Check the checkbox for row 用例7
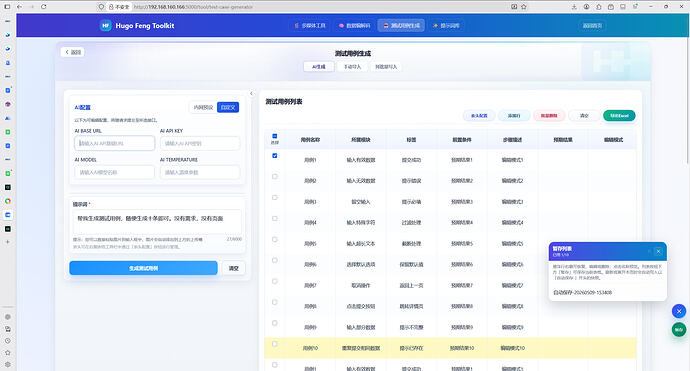The height and width of the screenshot is (371, 690). pyautogui.click(x=275, y=281)
